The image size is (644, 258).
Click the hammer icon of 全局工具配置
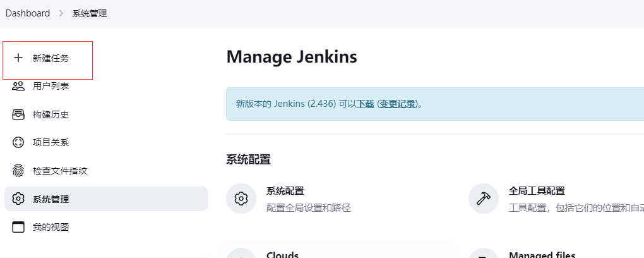click(484, 199)
